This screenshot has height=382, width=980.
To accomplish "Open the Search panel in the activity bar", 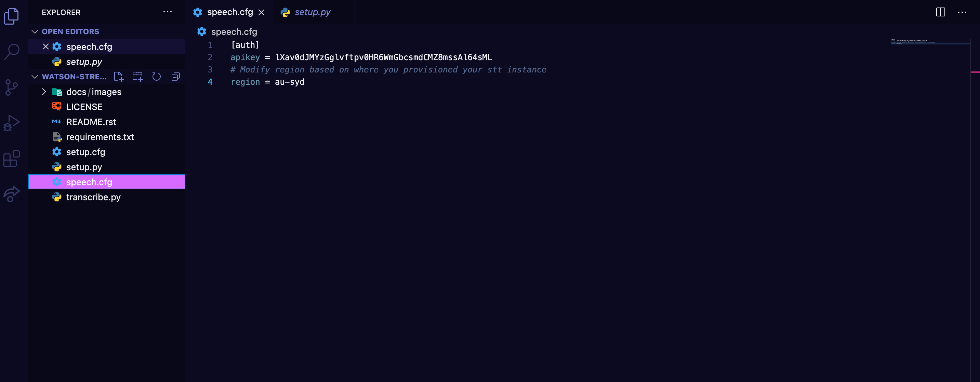I will tap(12, 51).
